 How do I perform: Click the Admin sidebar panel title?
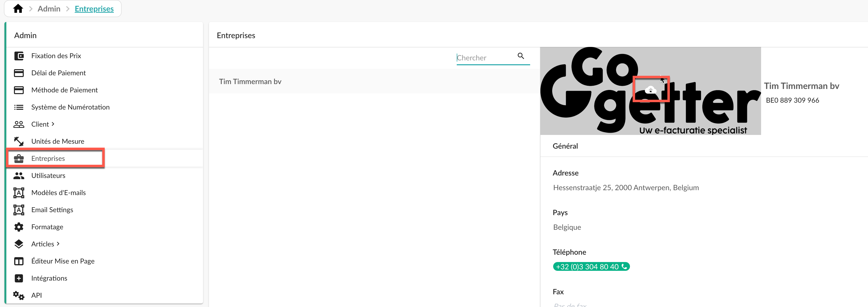(25, 35)
